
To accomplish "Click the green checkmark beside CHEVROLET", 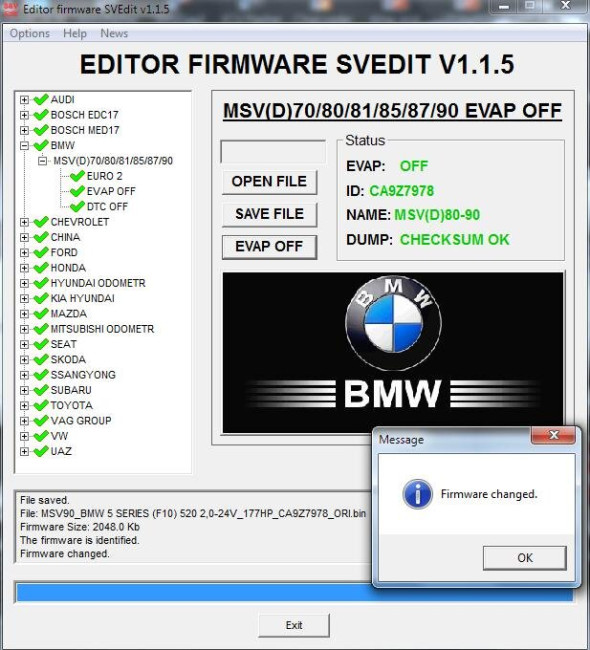I will pyautogui.click(x=41, y=222).
